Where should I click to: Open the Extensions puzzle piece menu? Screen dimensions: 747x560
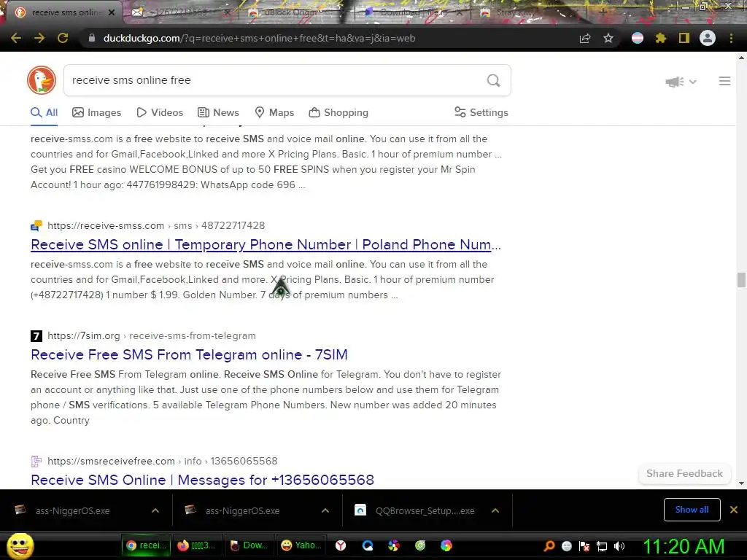pos(661,38)
